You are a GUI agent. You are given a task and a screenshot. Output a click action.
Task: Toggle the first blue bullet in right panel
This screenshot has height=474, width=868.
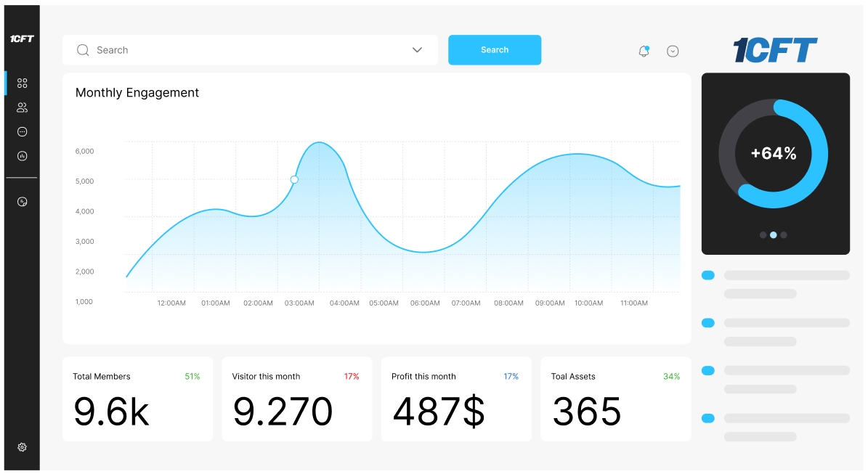[x=708, y=275]
